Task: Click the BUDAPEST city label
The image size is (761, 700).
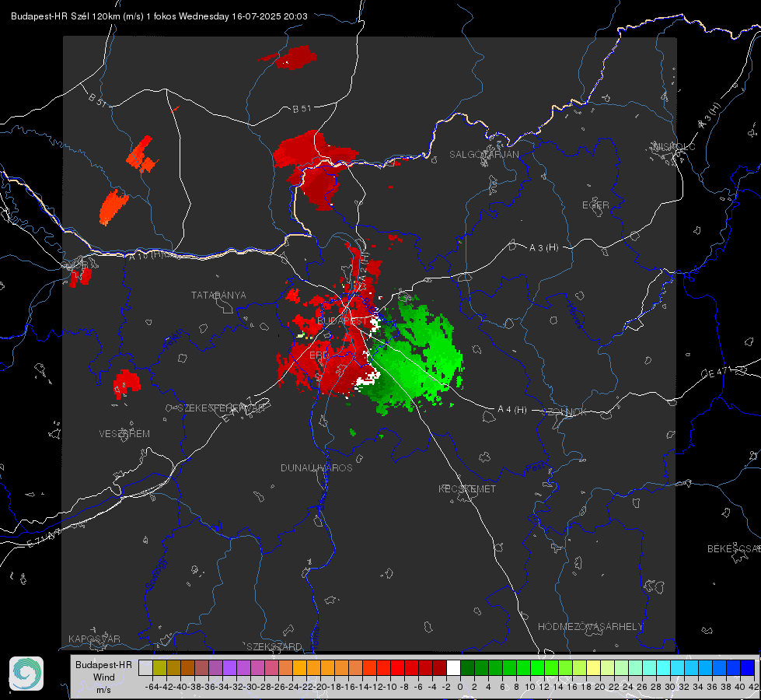Action: pos(342,321)
